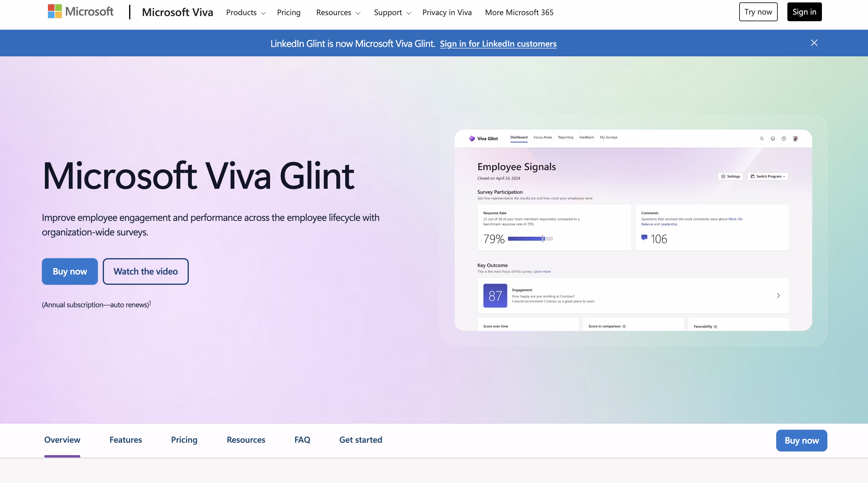Open Privacy in Viva link
Screen dimensions: 868x483
[x=447, y=12]
